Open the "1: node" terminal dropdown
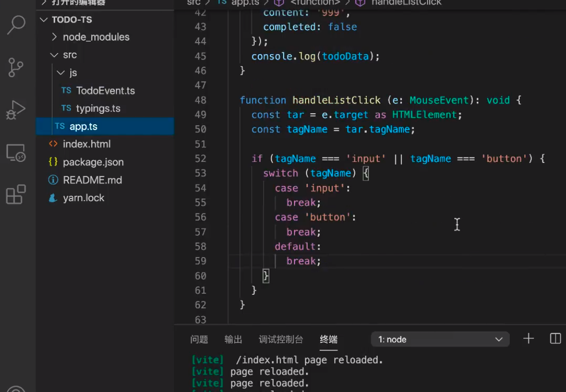 click(x=440, y=339)
